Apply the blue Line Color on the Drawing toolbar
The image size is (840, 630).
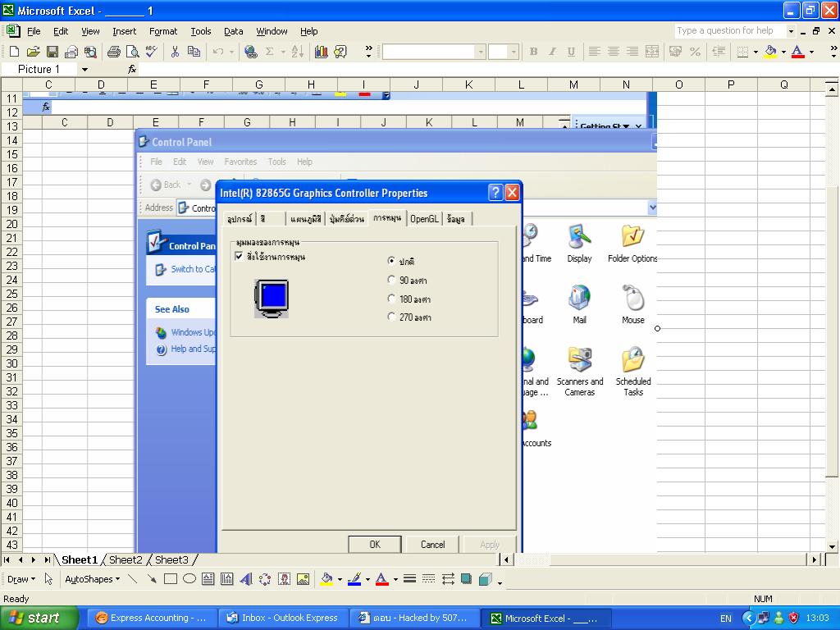click(x=354, y=579)
